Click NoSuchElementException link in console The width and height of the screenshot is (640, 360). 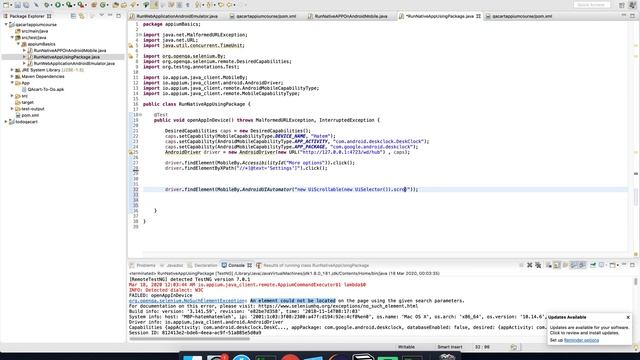188,301
